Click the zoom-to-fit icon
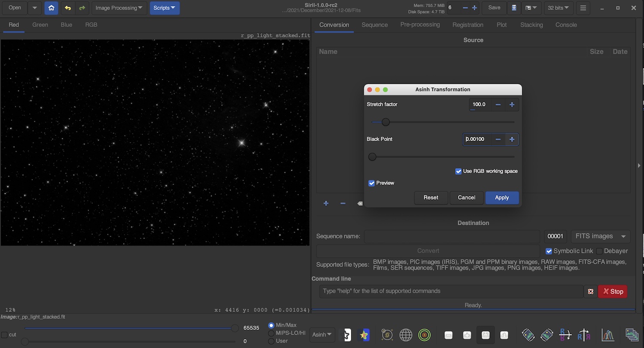The image size is (644, 348). coord(486,335)
